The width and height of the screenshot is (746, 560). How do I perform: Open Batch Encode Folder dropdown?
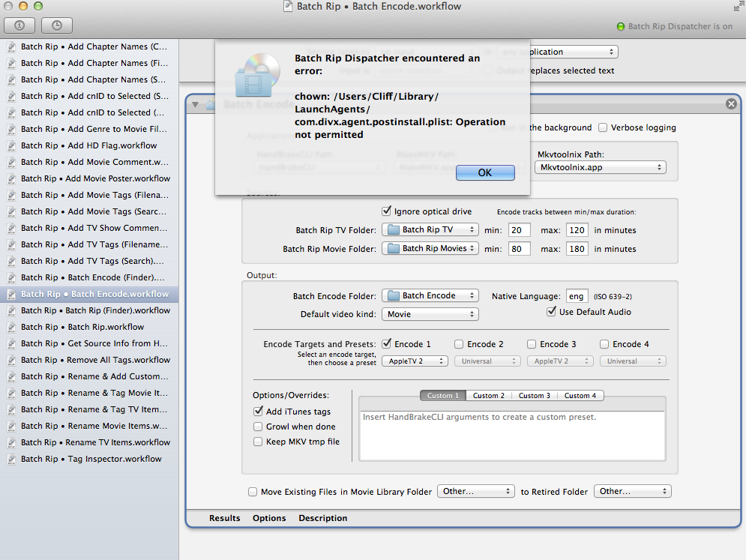(430, 296)
